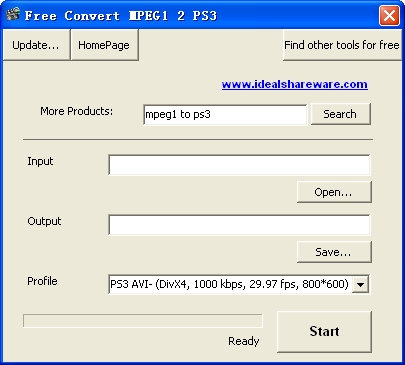Start the conversion
This screenshot has width=405, height=365.
[x=324, y=332]
